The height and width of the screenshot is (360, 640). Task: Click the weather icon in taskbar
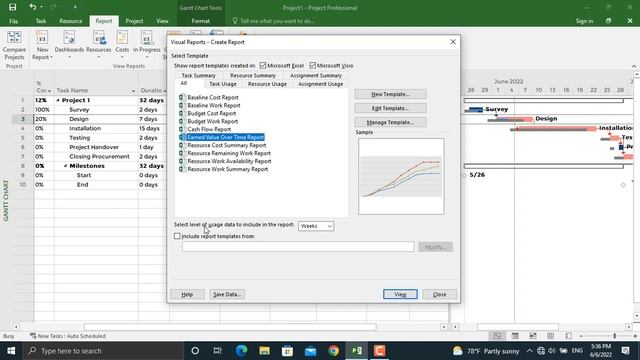pyautogui.click(x=458, y=351)
